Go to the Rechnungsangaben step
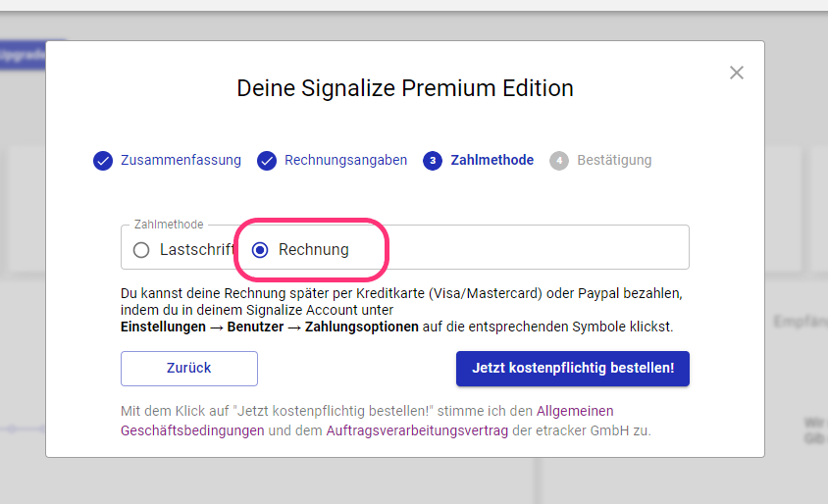The image size is (828, 504). [346, 160]
